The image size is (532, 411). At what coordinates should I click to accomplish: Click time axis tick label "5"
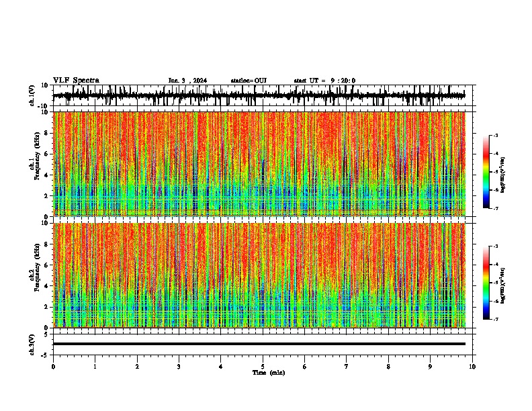point(263,367)
